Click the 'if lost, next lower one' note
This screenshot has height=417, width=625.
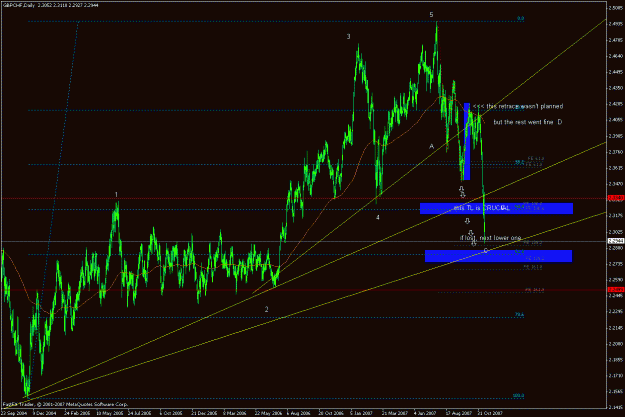(490, 238)
